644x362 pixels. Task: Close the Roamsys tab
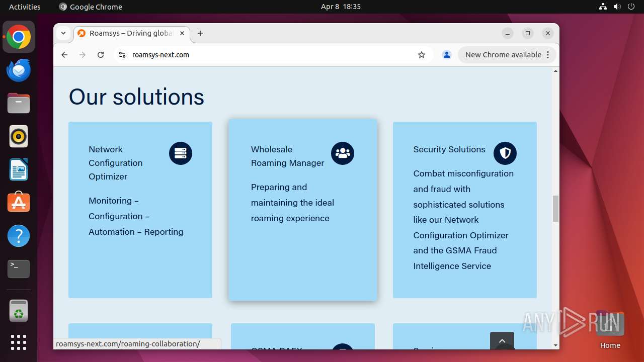(182, 33)
